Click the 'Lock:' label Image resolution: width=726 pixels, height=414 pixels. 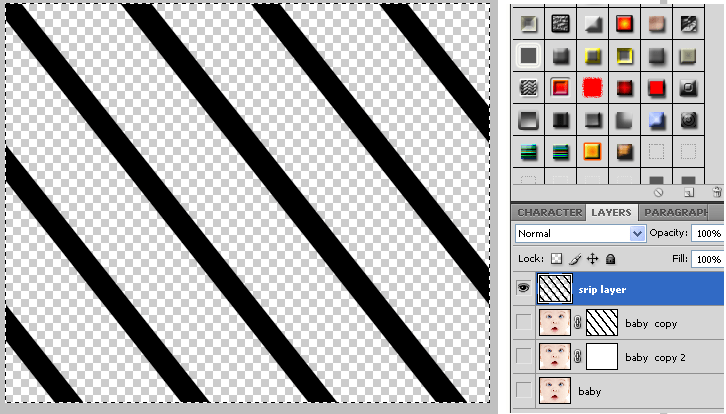click(x=531, y=258)
